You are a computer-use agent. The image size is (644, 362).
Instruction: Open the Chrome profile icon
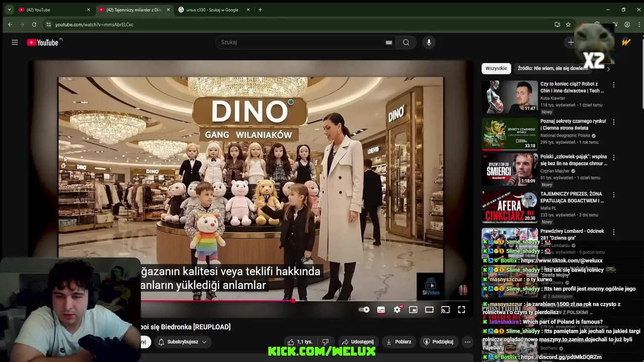click(627, 24)
